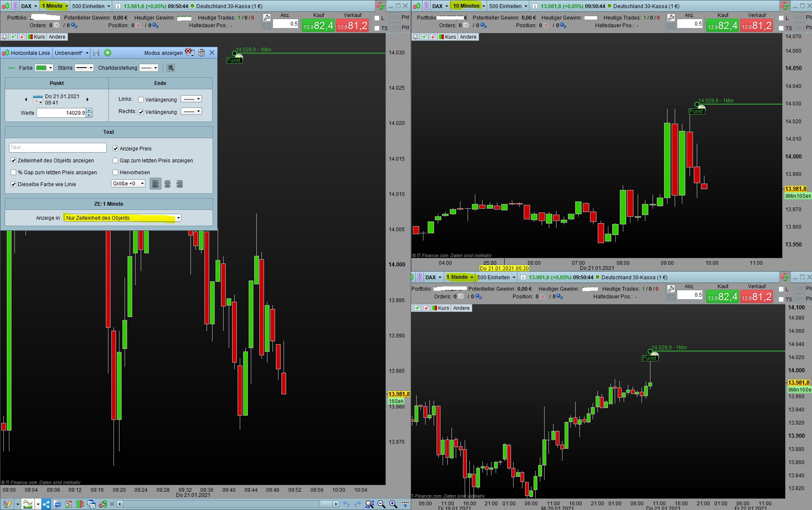Tick the L checkbox in the 1 Minute chart
The width and height of the screenshot is (812, 510).
click(377, 18)
